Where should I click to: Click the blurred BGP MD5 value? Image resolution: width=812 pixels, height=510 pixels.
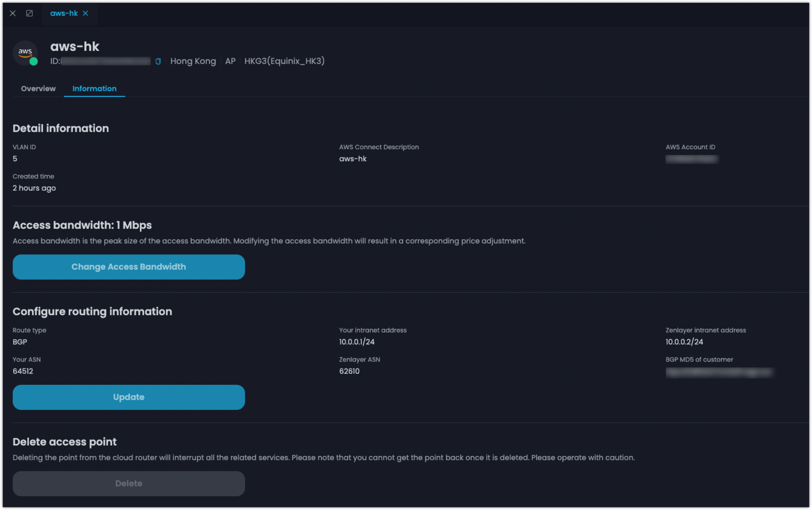click(719, 372)
